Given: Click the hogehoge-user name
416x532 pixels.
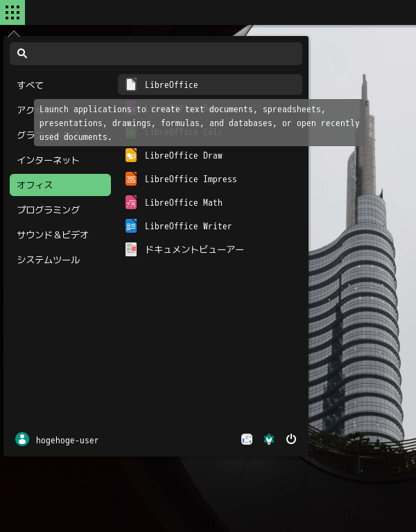Looking at the screenshot, I should click(67, 440).
